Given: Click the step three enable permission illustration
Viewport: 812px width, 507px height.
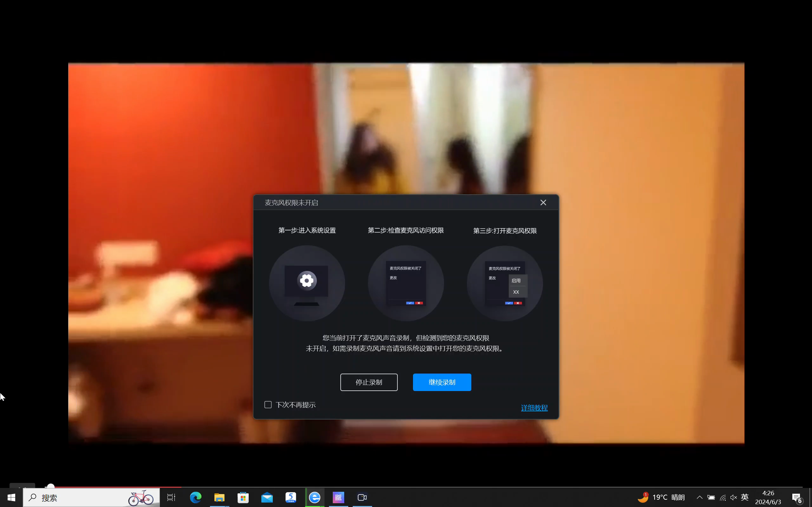Looking at the screenshot, I should 505,283.
